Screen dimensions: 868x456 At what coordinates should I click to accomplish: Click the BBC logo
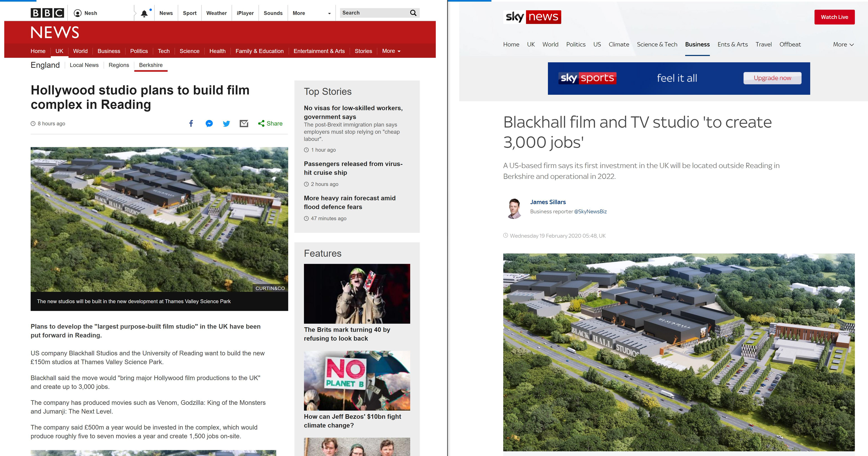point(47,13)
